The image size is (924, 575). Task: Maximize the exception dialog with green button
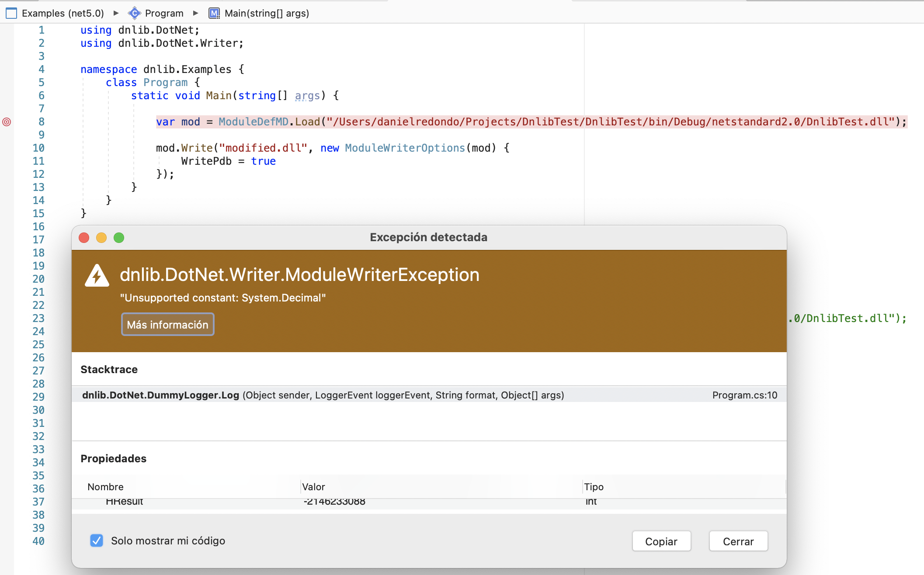119,238
